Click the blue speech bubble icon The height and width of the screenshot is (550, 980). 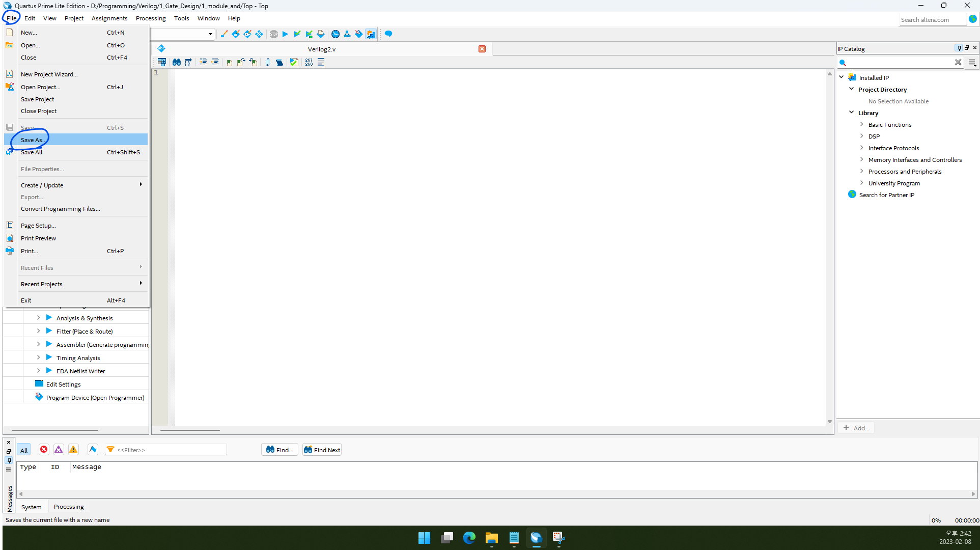388,34
